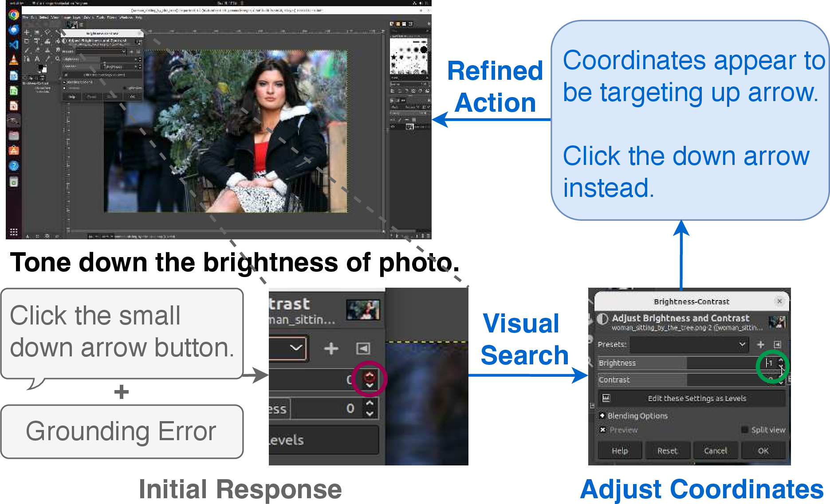
Task: Click the blue Help question-mark dock icon
Action: coord(14,166)
